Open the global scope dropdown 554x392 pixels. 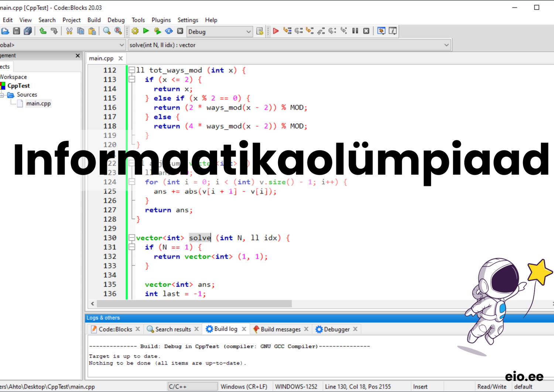(x=62, y=45)
